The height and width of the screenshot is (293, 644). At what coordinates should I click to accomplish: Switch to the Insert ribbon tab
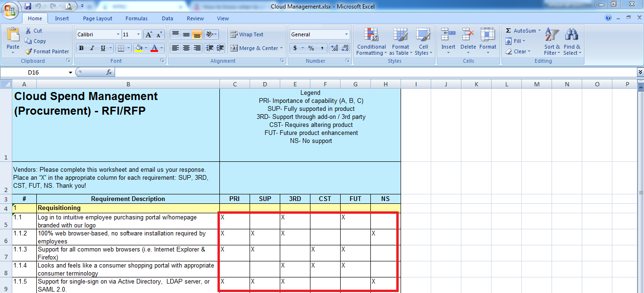tap(62, 18)
